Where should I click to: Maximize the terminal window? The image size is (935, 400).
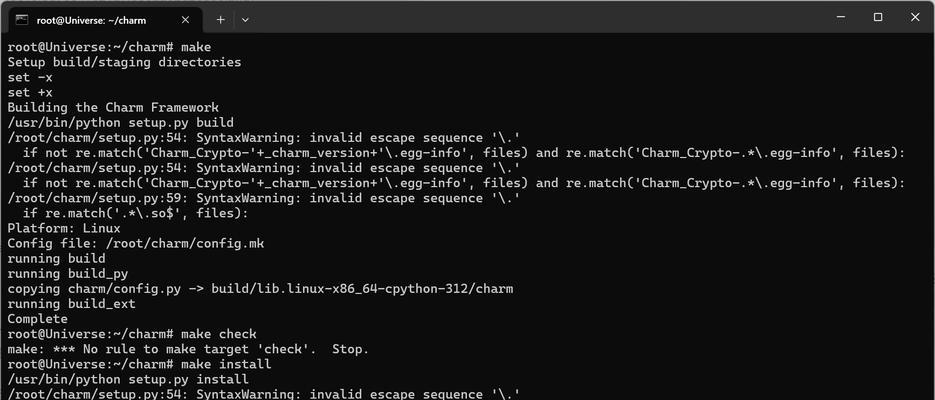(x=878, y=17)
